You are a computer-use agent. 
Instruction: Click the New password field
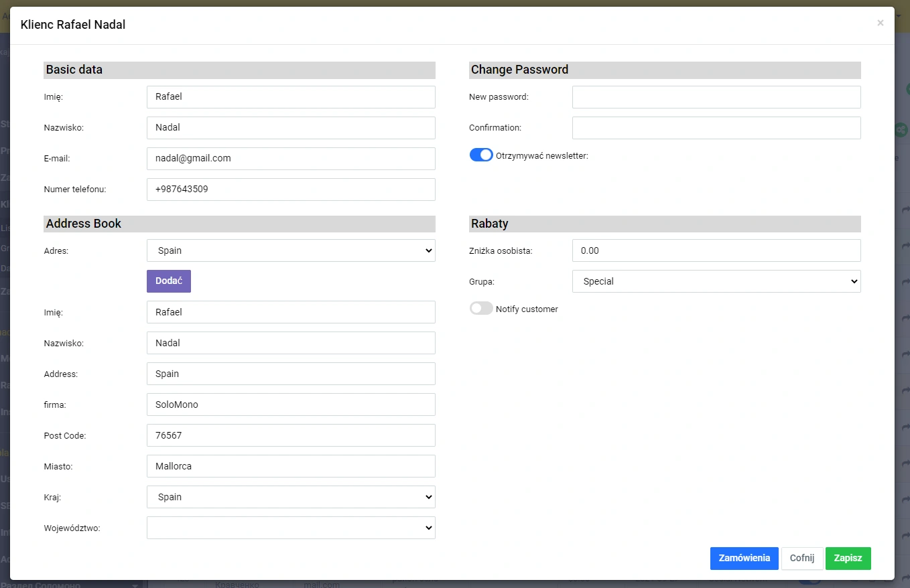(716, 97)
